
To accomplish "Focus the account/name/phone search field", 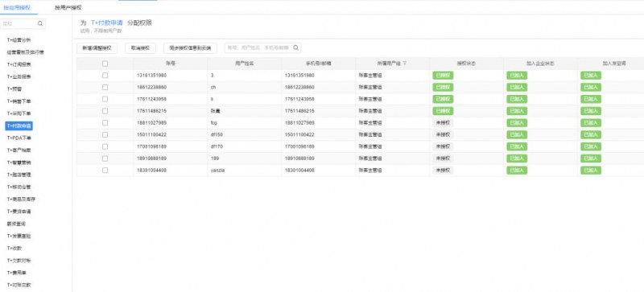I will click(x=263, y=48).
